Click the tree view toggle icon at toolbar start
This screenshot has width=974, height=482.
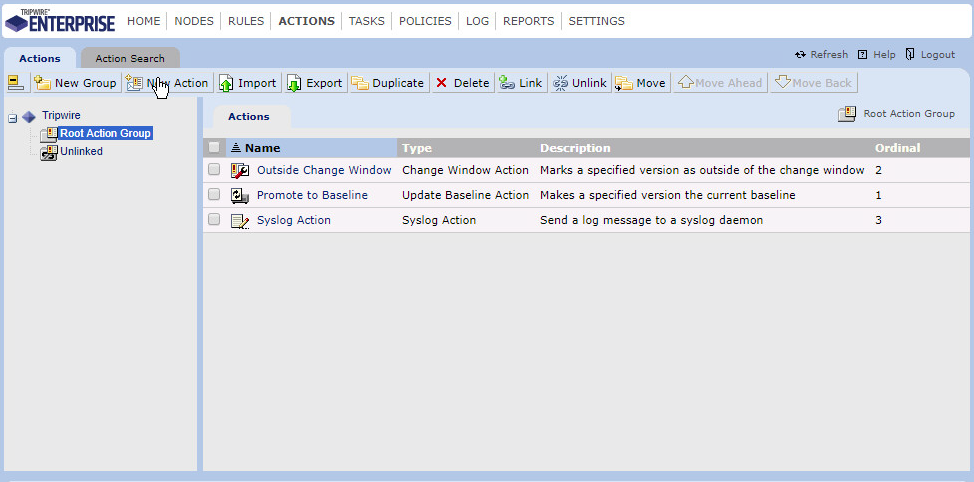point(15,83)
